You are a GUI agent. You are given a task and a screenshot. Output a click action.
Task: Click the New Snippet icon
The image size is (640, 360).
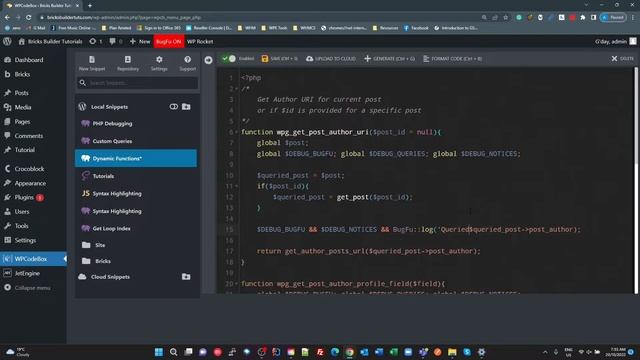point(92,63)
